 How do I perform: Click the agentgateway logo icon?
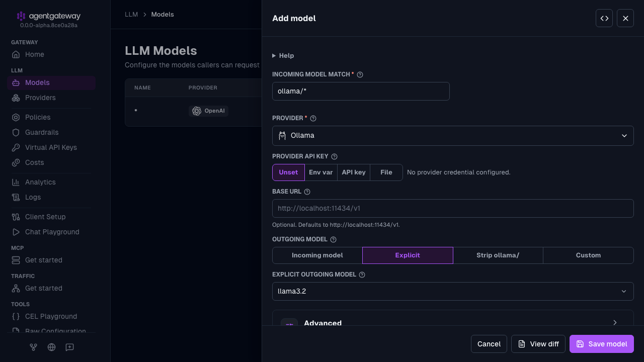(x=21, y=16)
